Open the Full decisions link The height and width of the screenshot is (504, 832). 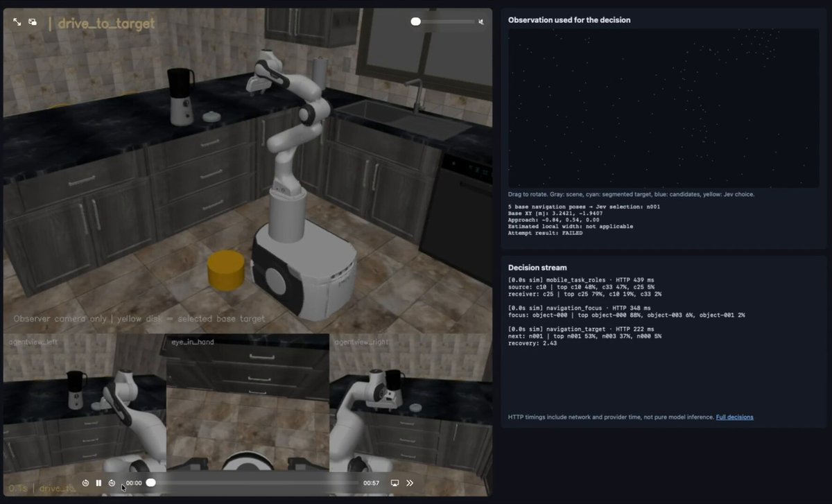[734, 417]
